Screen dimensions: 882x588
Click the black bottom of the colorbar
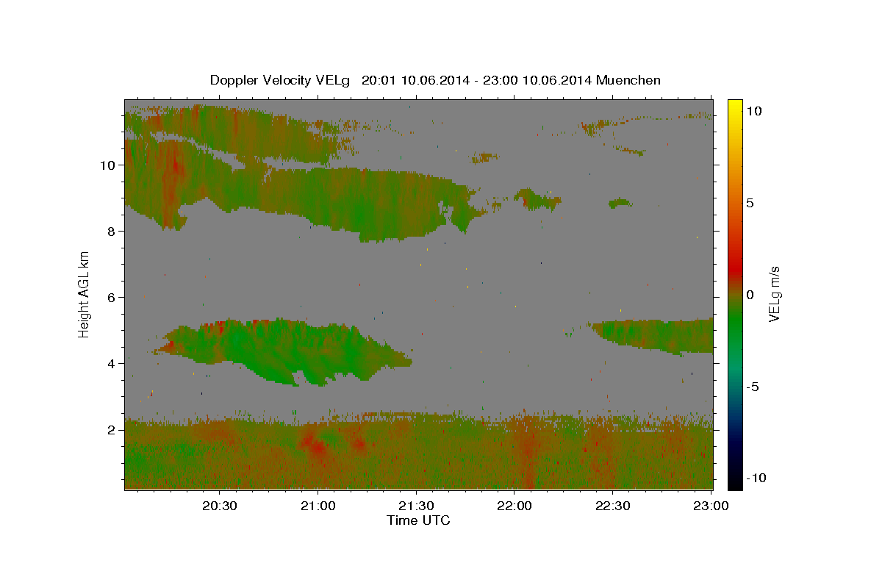click(734, 484)
